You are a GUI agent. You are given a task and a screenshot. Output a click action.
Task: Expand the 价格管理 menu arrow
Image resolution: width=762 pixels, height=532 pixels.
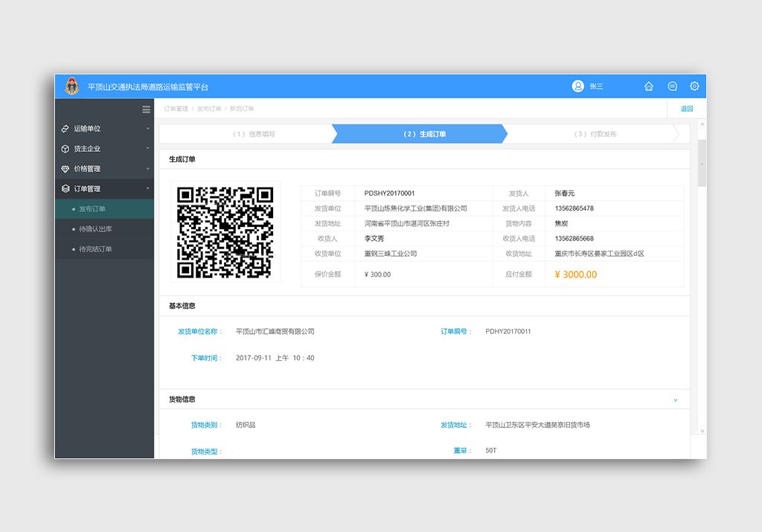tap(148, 169)
